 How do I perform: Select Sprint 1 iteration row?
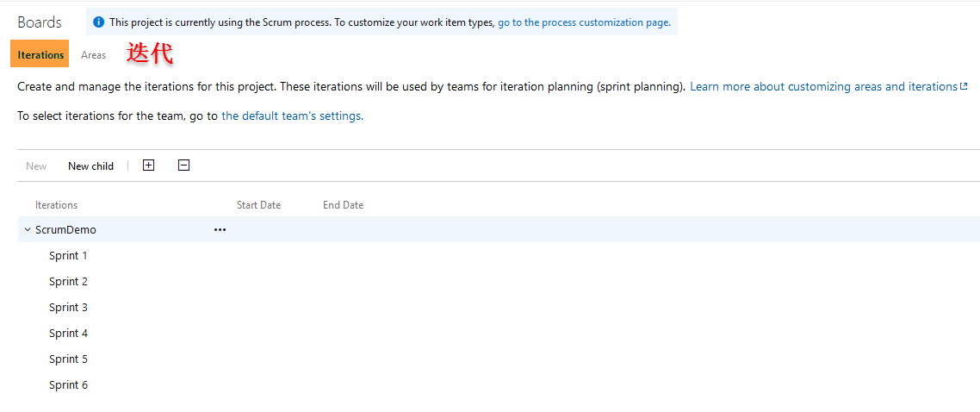68,256
